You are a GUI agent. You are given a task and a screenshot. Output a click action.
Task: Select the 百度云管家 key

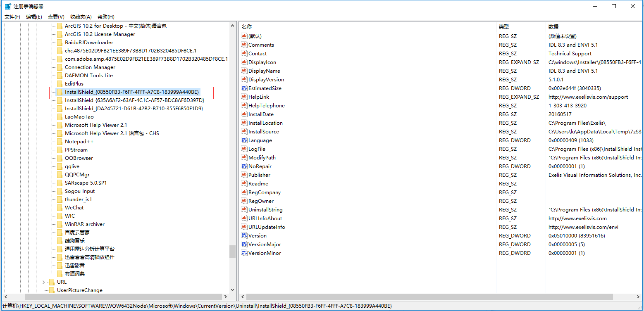77,233
